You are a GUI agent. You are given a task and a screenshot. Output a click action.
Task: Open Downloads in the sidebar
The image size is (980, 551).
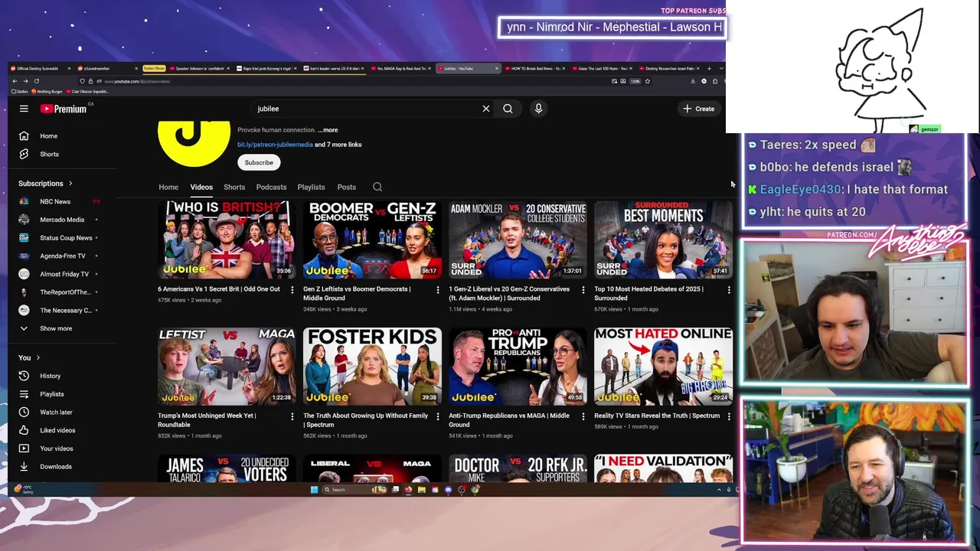[55, 466]
